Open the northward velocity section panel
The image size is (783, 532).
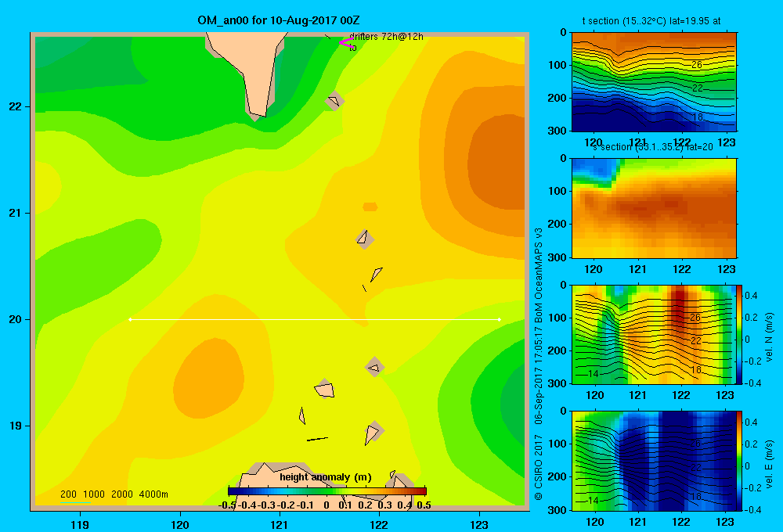pyautogui.click(x=653, y=334)
